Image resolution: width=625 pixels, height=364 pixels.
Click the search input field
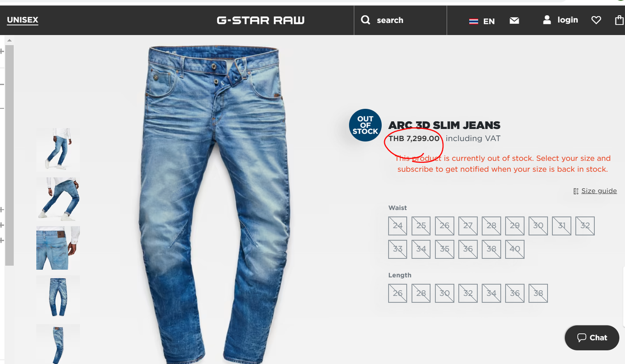point(400,20)
